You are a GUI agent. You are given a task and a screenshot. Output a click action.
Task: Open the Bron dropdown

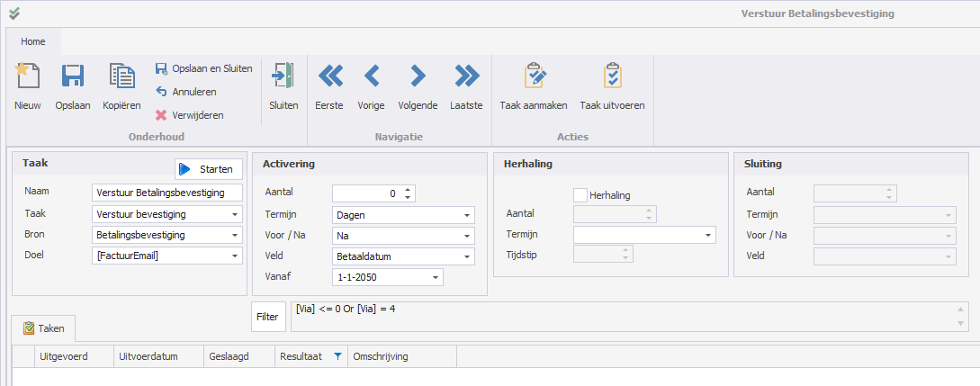(235, 235)
